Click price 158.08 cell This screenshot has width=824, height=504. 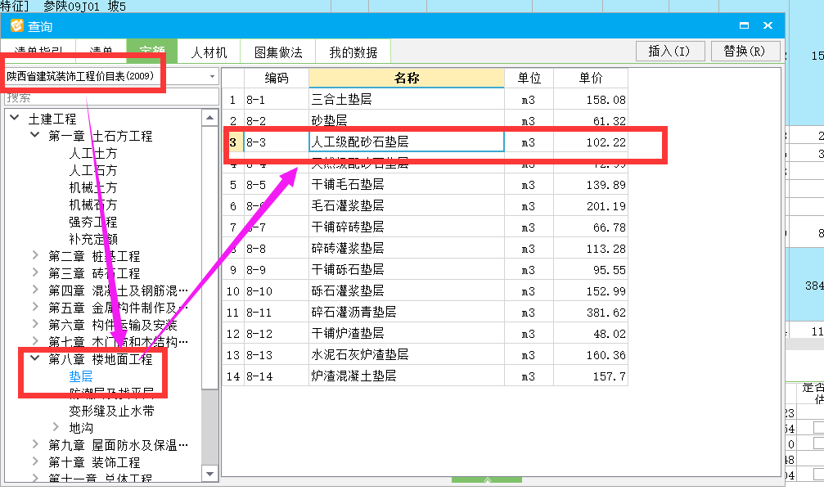point(591,99)
